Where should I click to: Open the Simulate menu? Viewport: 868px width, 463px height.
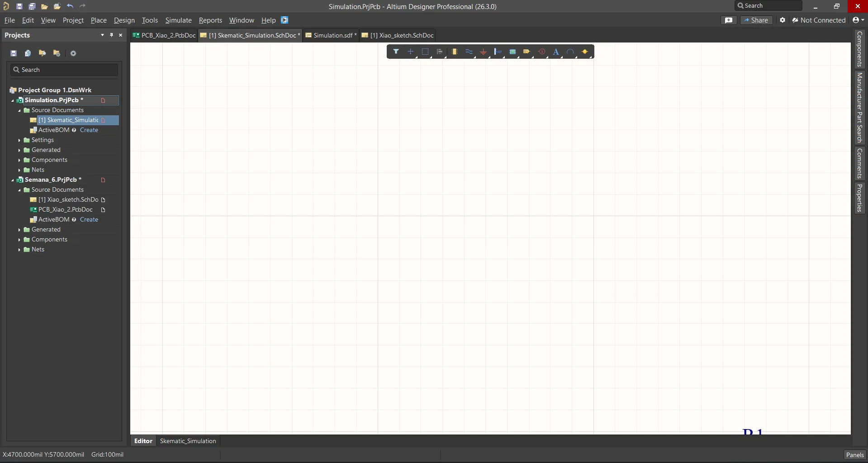178,20
